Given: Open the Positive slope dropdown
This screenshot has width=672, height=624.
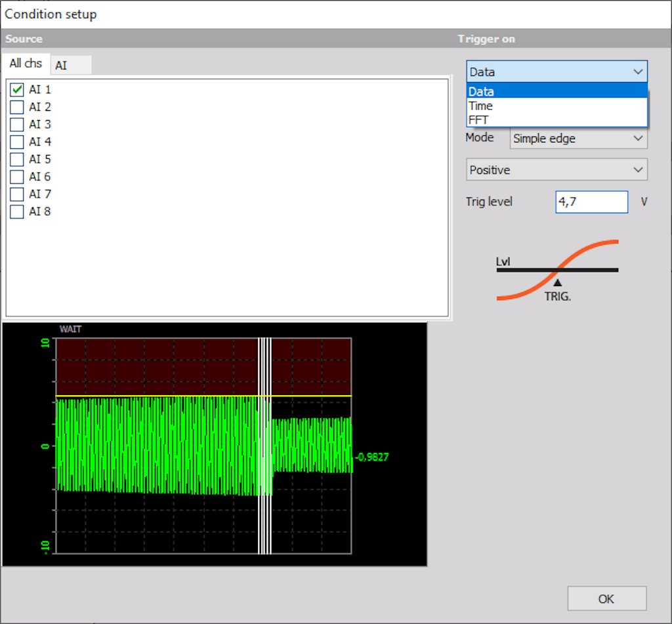Looking at the screenshot, I should 556,170.
